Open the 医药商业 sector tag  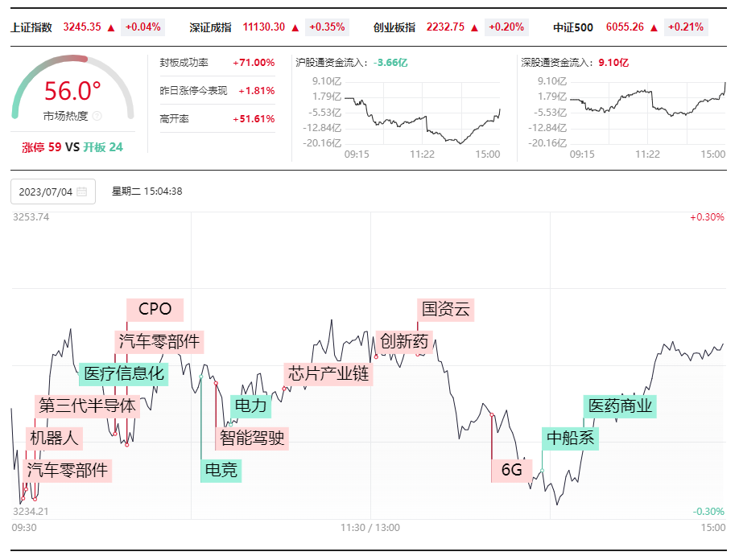pos(620,406)
